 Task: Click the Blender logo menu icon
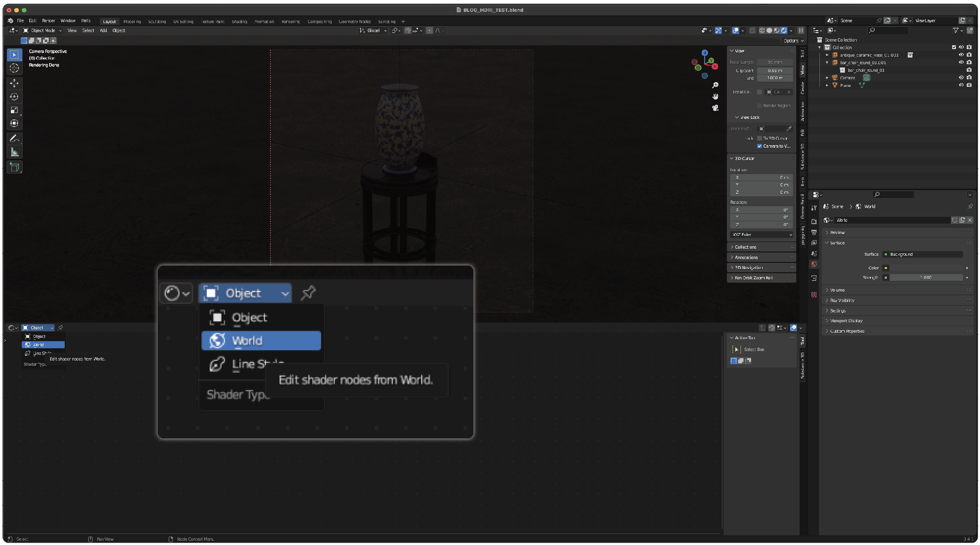pos(10,21)
